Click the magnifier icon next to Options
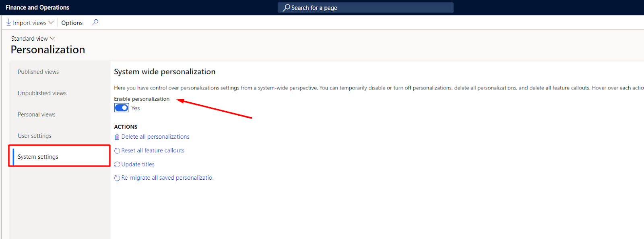 pos(95,22)
